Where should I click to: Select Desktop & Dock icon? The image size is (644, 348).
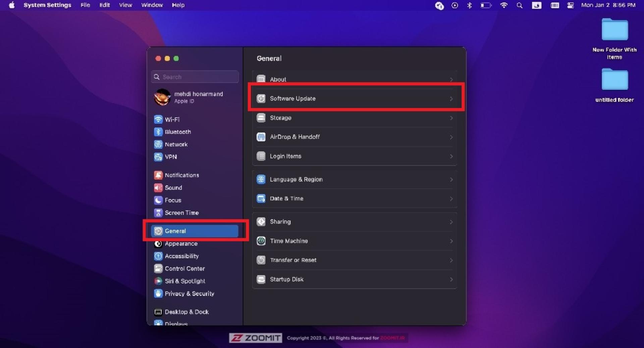(x=158, y=312)
